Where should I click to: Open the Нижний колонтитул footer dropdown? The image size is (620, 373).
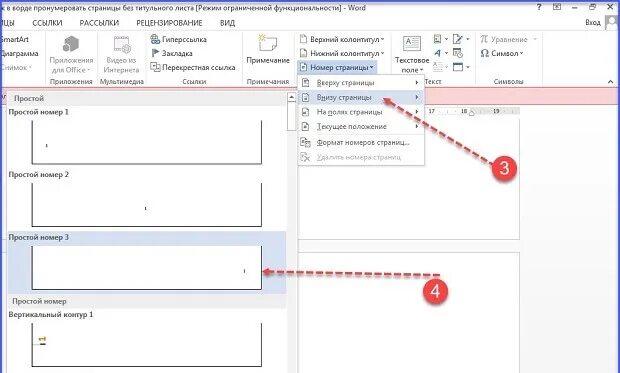click(342, 53)
